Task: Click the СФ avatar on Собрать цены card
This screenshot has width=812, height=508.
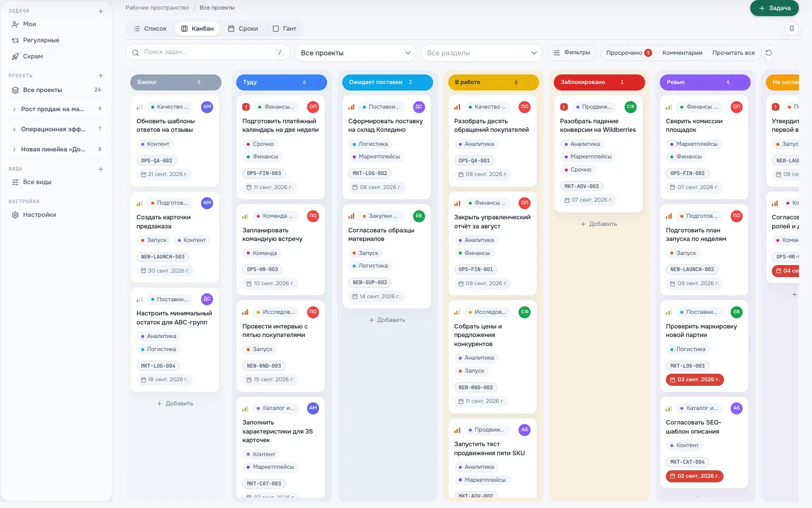Action: [x=525, y=312]
